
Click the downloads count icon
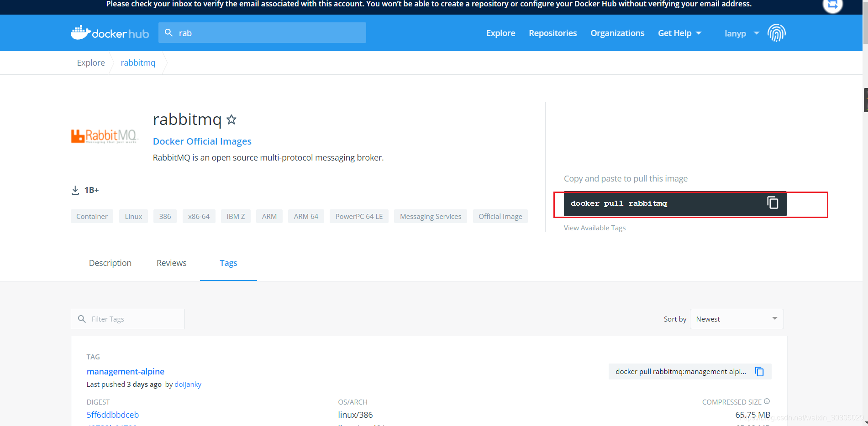point(75,190)
